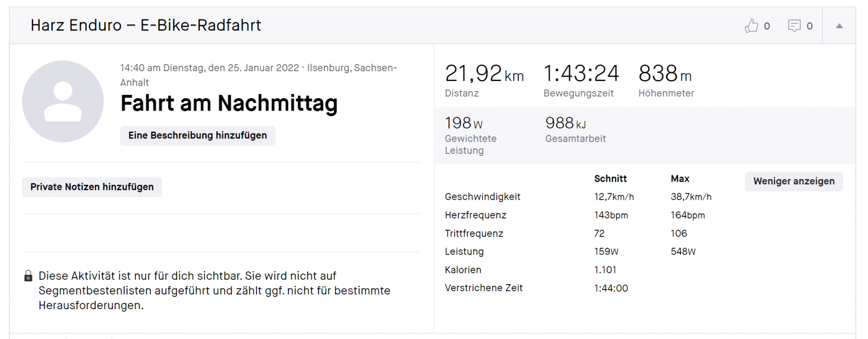Click "Weniger anzeigen" to show fewer stats
The image size is (868, 339).
(794, 181)
